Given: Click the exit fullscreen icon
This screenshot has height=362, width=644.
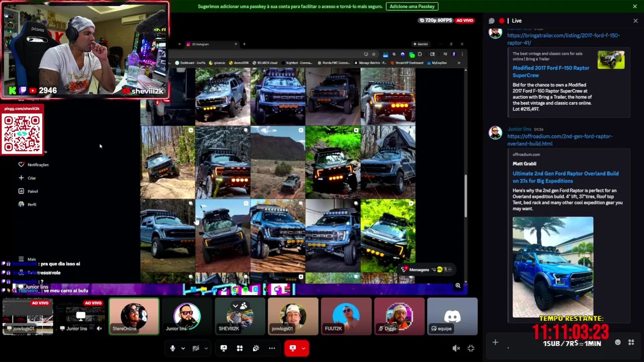Looking at the screenshot, I should [471, 348].
